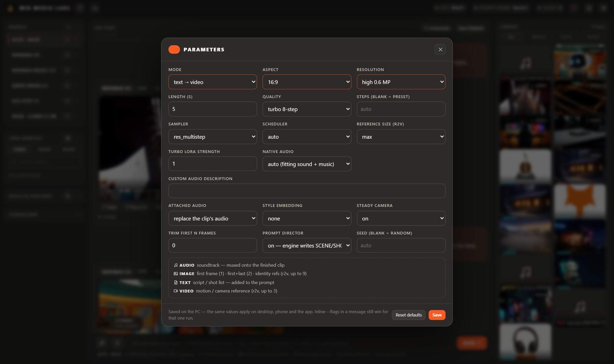Close the Parameters dialog
The width and height of the screenshot is (614, 364).
click(x=440, y=49)
